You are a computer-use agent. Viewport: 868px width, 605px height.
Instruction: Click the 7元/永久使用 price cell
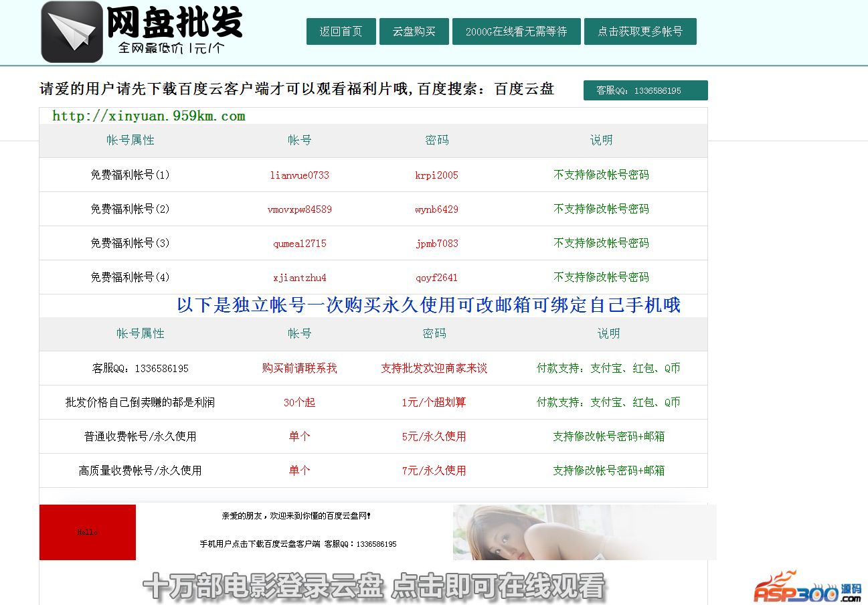434,470
